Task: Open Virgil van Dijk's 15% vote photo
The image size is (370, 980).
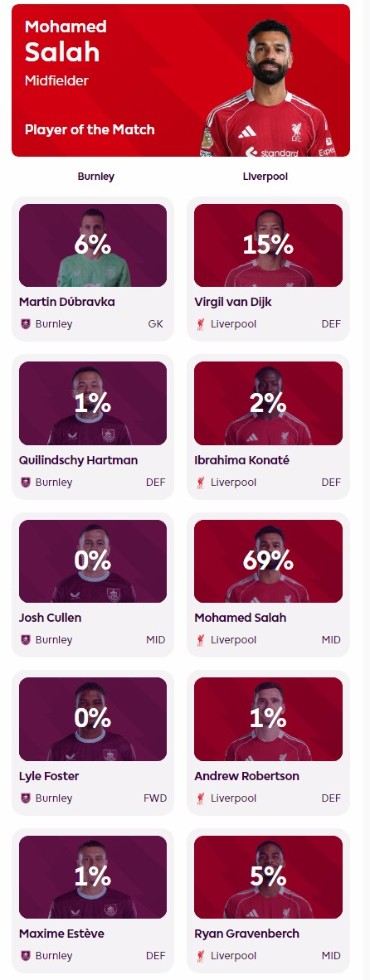Action: coord(268,245)
